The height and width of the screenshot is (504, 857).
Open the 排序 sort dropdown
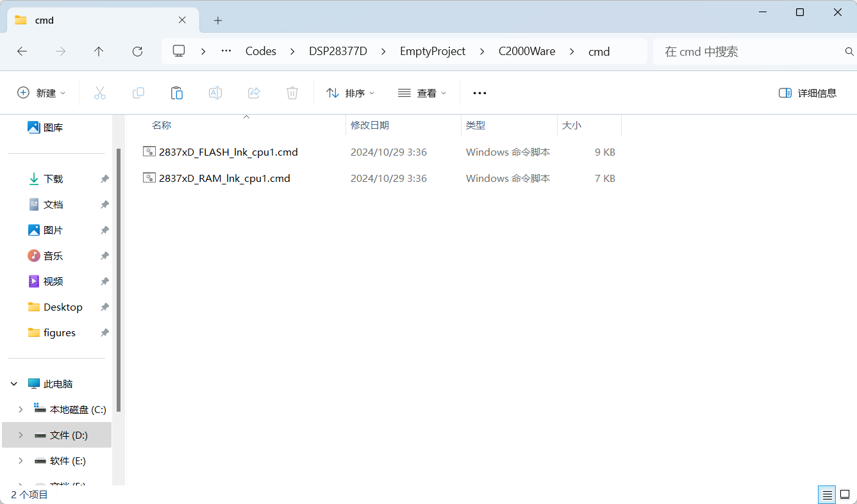pyautogui.click(x=350, y=93)
